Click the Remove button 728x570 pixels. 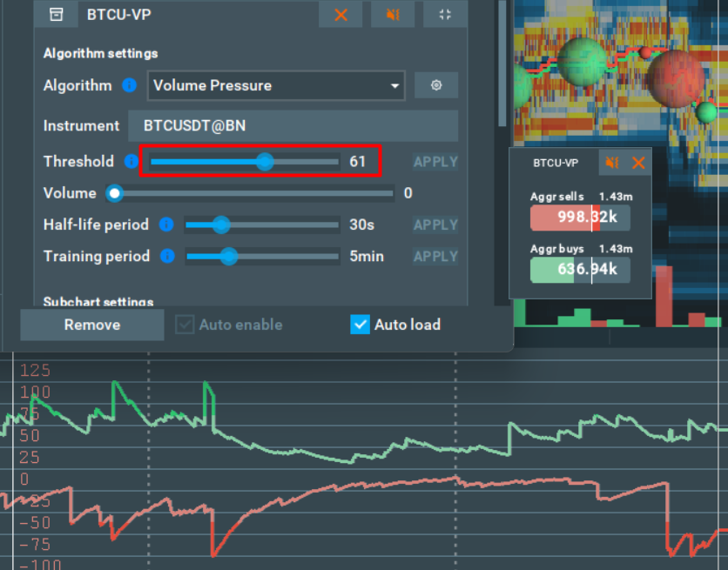coord(92,325)
